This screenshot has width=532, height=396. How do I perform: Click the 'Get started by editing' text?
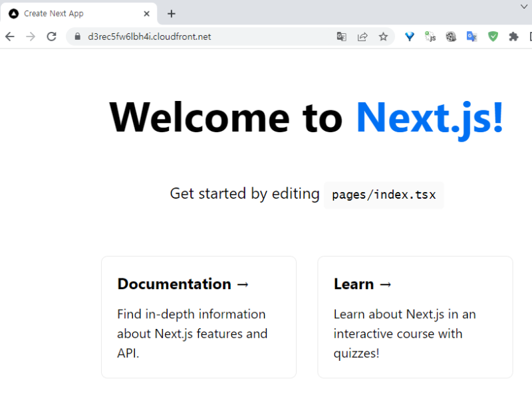(x=245, y=194)
